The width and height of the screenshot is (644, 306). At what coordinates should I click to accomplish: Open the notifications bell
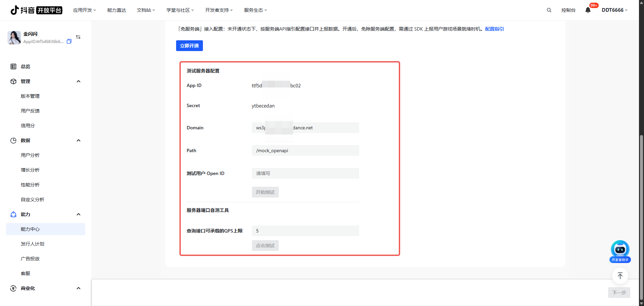click(588, 10)
